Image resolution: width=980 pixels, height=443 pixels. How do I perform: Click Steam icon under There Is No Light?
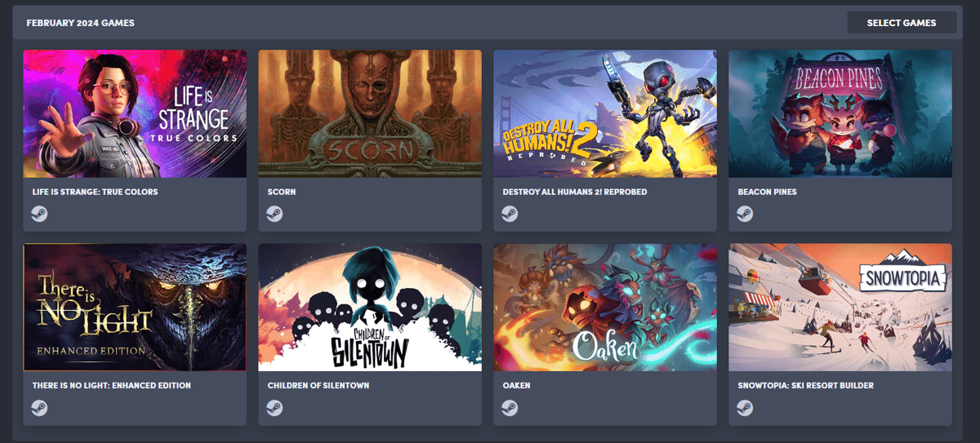coord(39,407)
